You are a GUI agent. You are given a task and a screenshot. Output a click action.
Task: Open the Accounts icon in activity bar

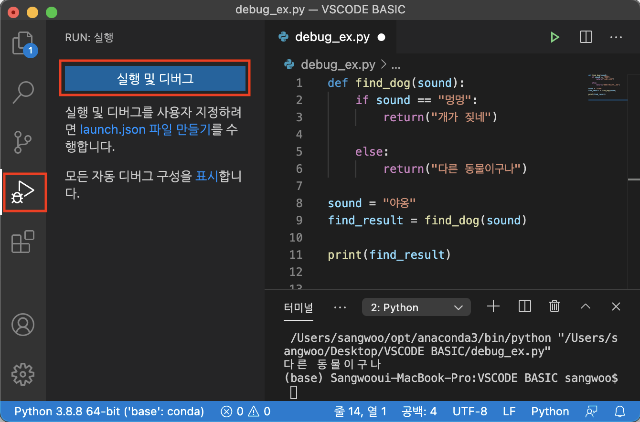(23, 324)
